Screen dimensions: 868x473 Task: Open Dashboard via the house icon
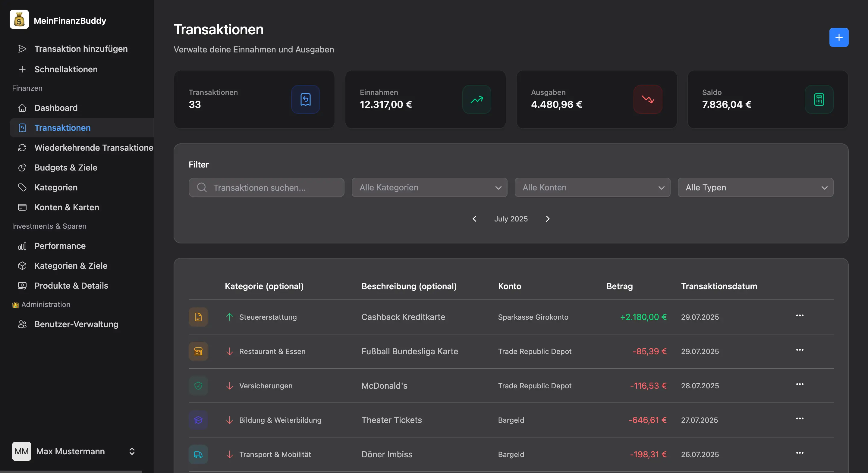click(x=22, y=108)
